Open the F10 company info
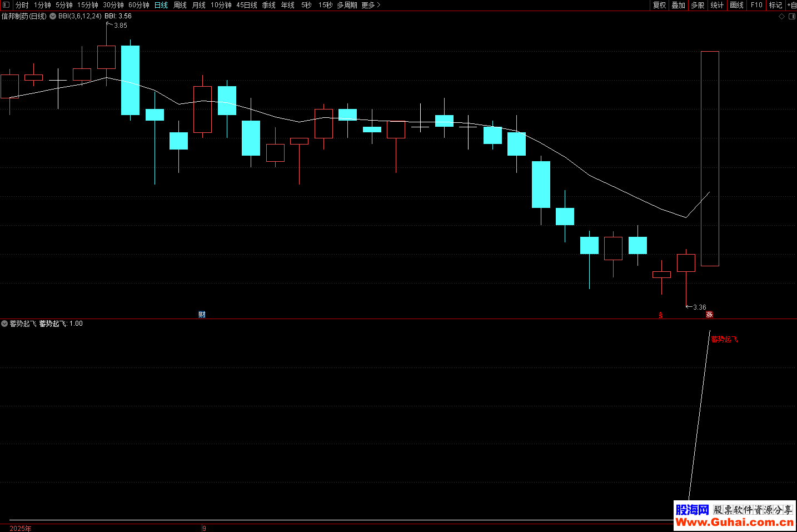 coord(756,5)
